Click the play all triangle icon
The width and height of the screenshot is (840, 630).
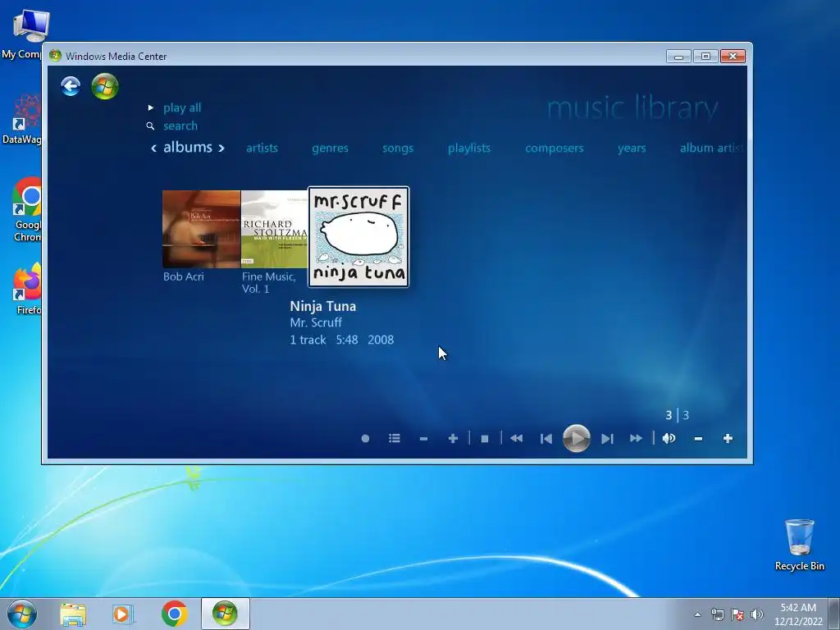point(151,107)
